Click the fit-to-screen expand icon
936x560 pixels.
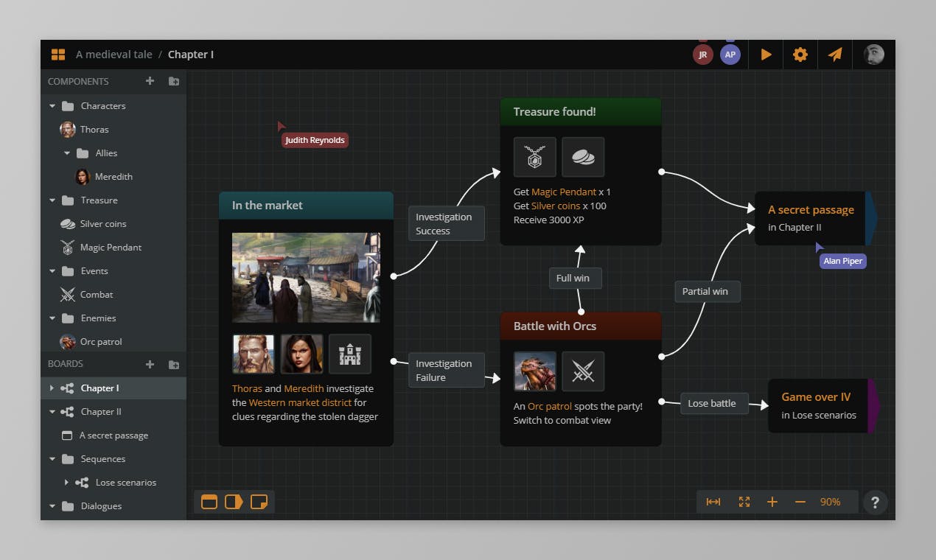pos(744,502)
